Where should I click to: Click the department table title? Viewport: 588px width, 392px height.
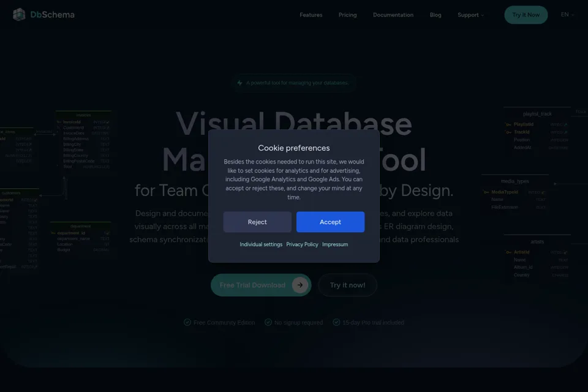pos(80,226)
